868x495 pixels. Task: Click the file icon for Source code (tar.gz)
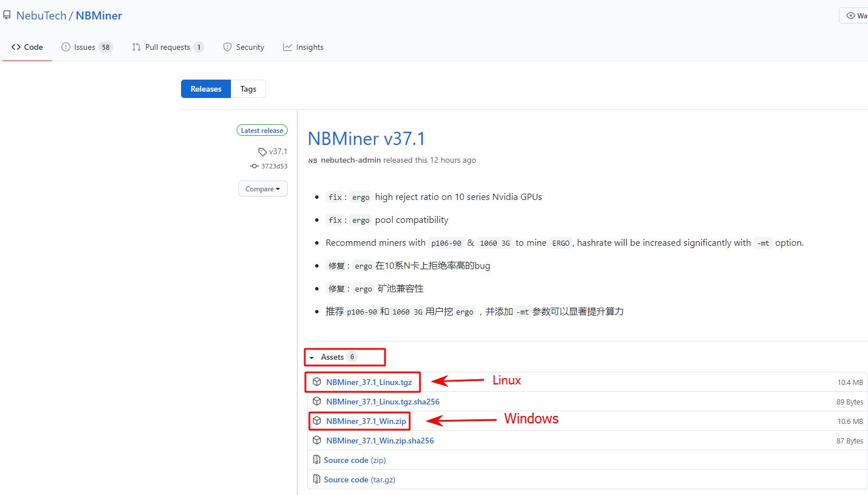[317, 479]
